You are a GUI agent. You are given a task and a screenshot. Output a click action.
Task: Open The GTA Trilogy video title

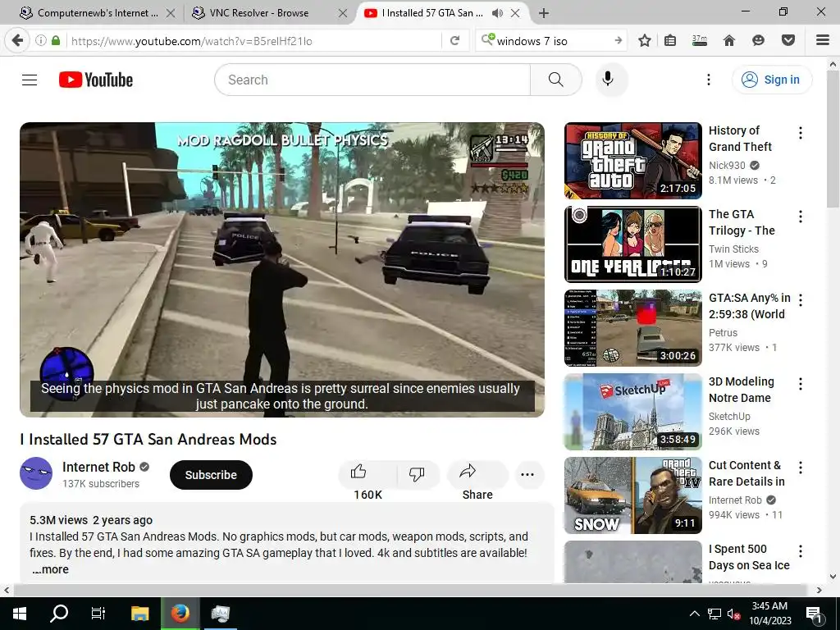(742, 222)
